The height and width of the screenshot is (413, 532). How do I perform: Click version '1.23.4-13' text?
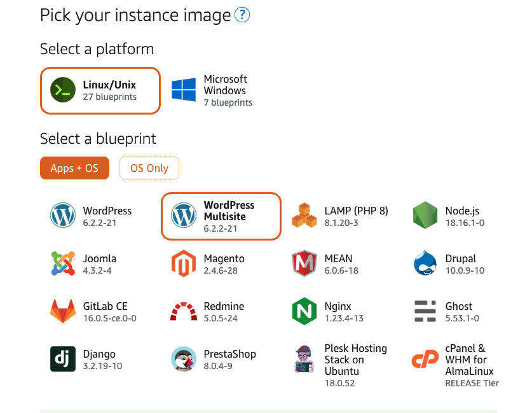(x=344, y=319)
